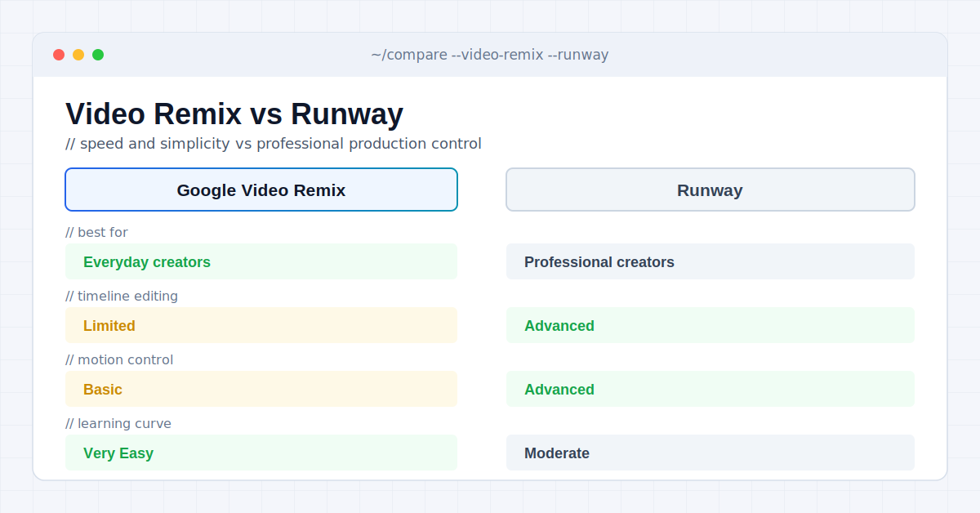Click the red close window dot
980x513 pixels.
pyautogui.click(x=59, y=55)
